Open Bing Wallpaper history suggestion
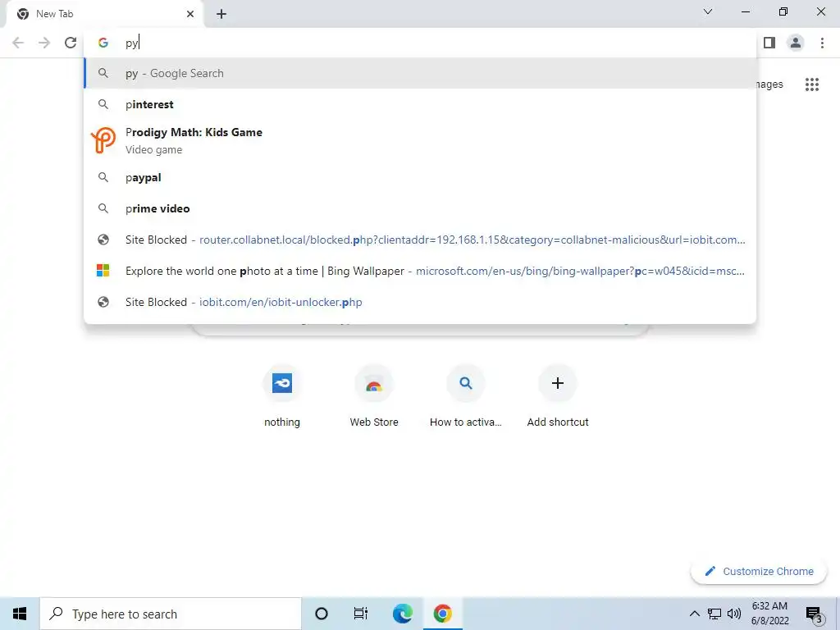The width and height of the screenshot is (840, 630). point(420,271)
